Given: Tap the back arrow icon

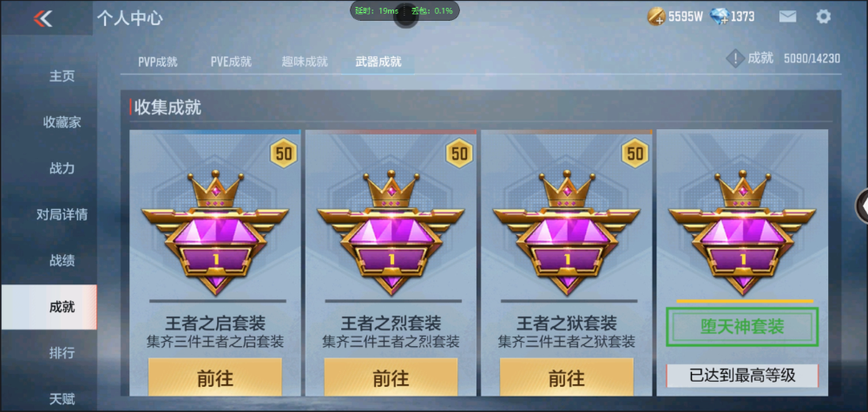Looking at the screenshot, I should 43,19.
